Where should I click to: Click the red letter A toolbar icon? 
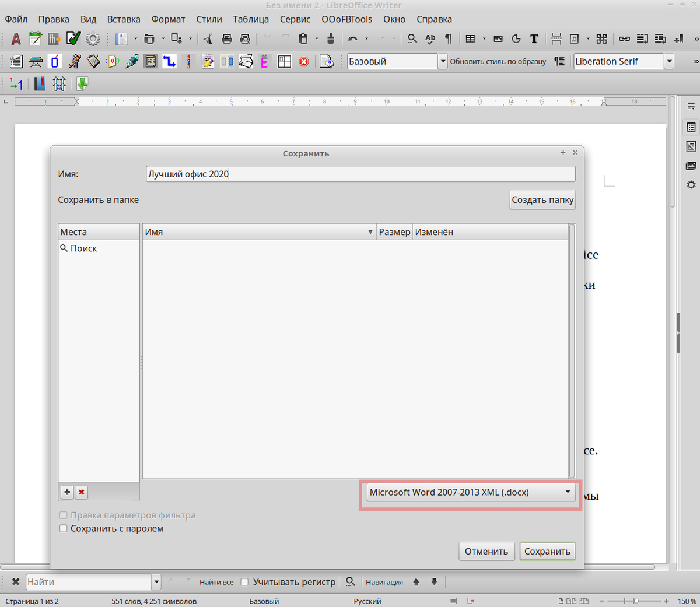point(16,39)
